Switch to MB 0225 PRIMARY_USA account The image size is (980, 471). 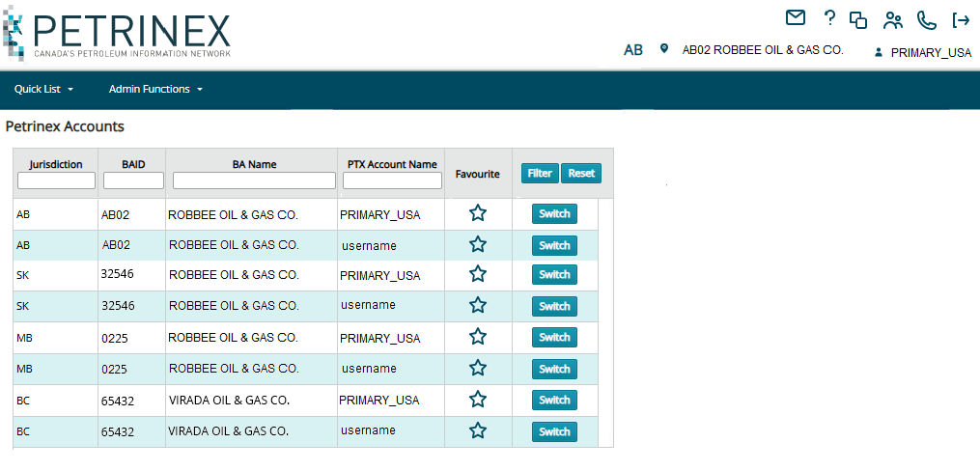pyautogui.click(x=554, y=338)
